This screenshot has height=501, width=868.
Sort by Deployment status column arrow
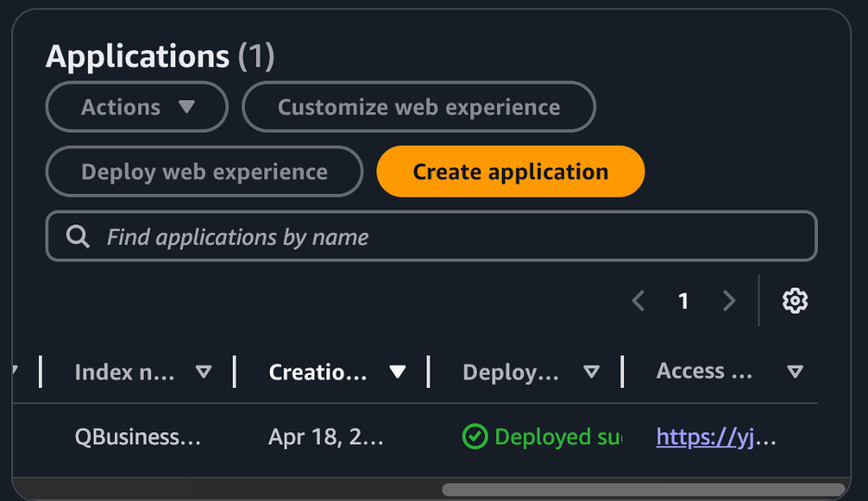coord(592,372)
